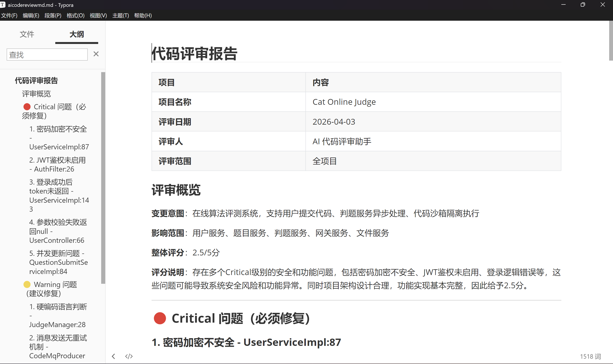This screenshot has width=613, height=364.
Task: Click the 全项目 table cell
Action: click(433, 161)
